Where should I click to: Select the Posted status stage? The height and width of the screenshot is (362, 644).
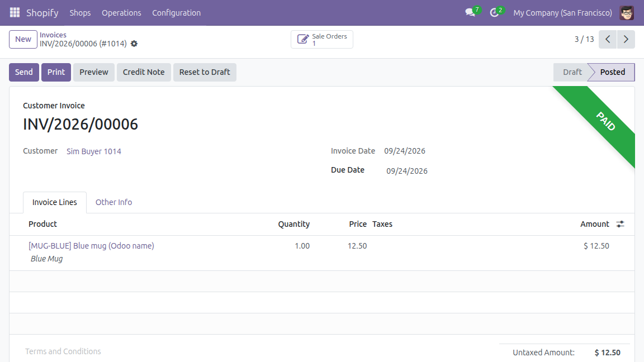point(612,72)
